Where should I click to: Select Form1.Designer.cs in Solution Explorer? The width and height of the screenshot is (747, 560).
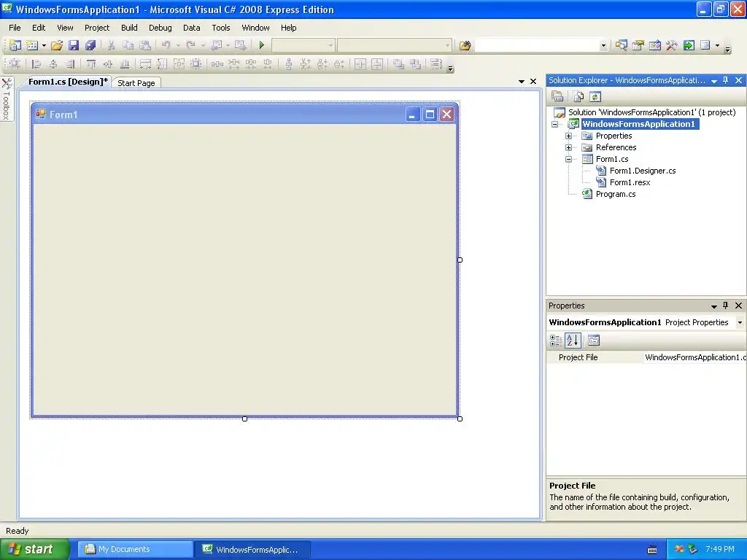[643, 171]
